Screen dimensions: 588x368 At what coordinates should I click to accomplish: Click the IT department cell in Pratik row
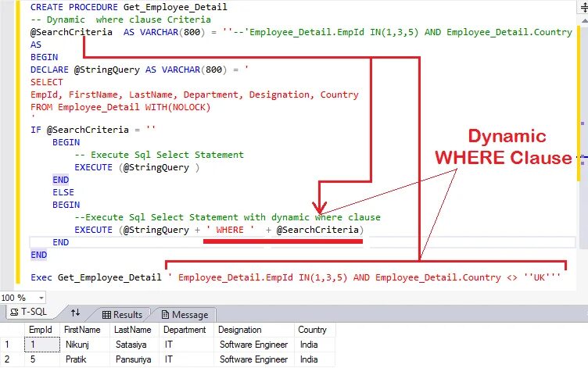(x=186, y=359)
